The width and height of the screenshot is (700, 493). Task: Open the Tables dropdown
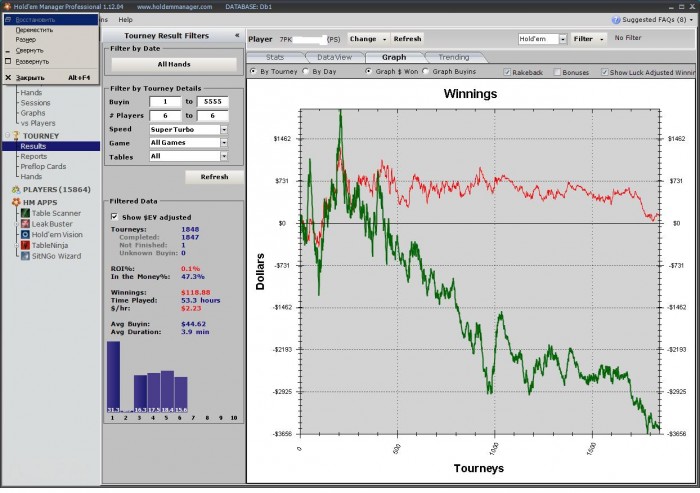tap(224, 156)
